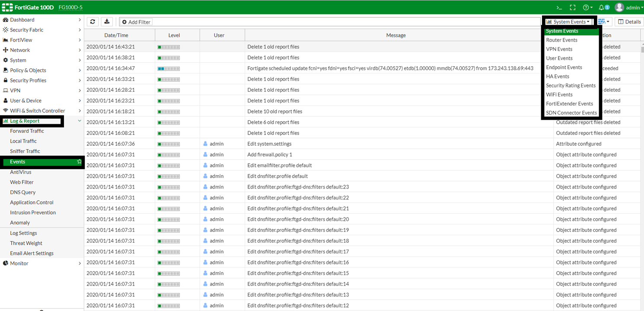Toggle the fullscreen icon in header
The image size is (644, 311).
click(573, 7)
